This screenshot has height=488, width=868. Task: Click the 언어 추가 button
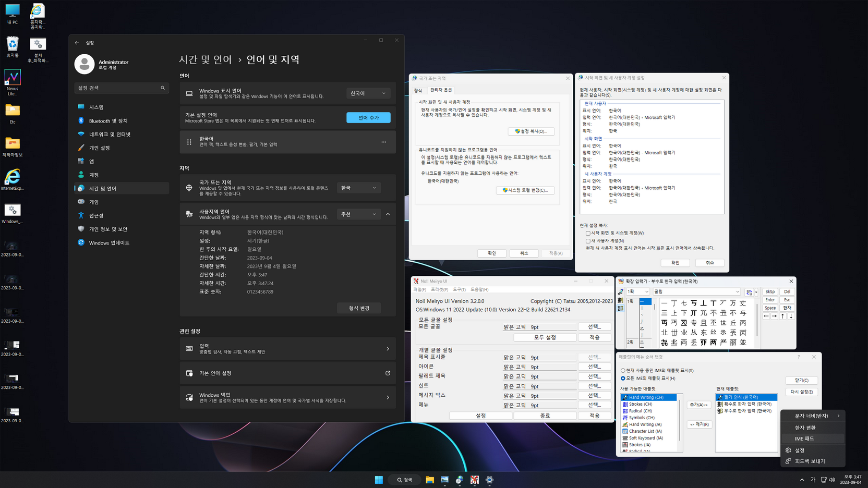(x=368, y=118)
